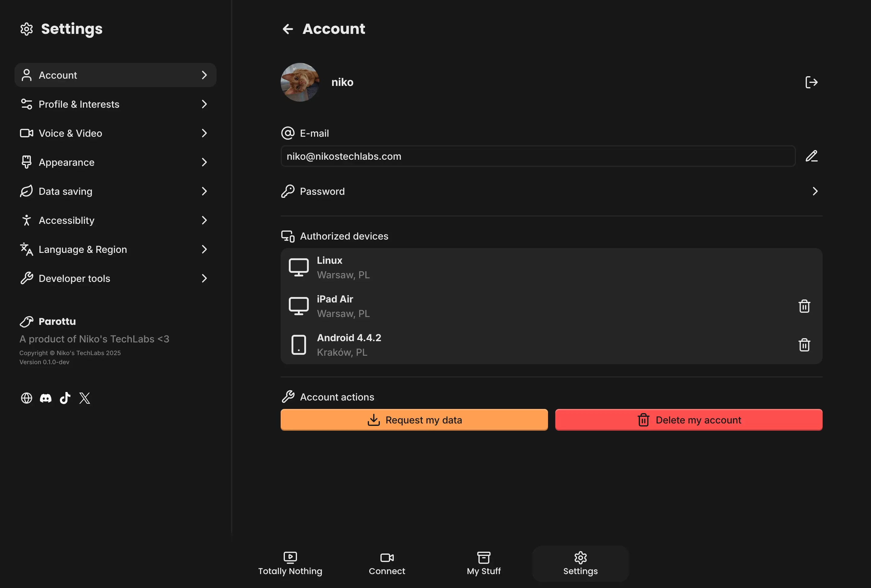The height and width of the screenshot is (588, 871).
Task: Open the My Stuff tab
Action: coord(484,563)
